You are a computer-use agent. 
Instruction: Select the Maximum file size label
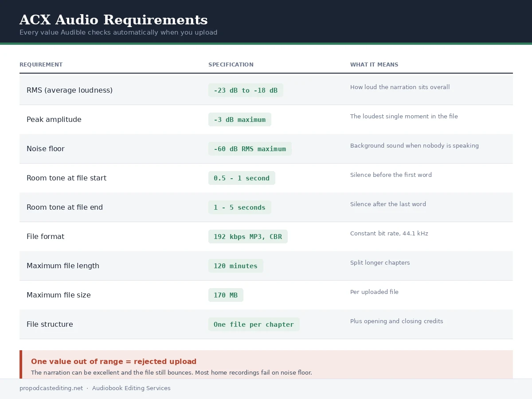point(59,295)
